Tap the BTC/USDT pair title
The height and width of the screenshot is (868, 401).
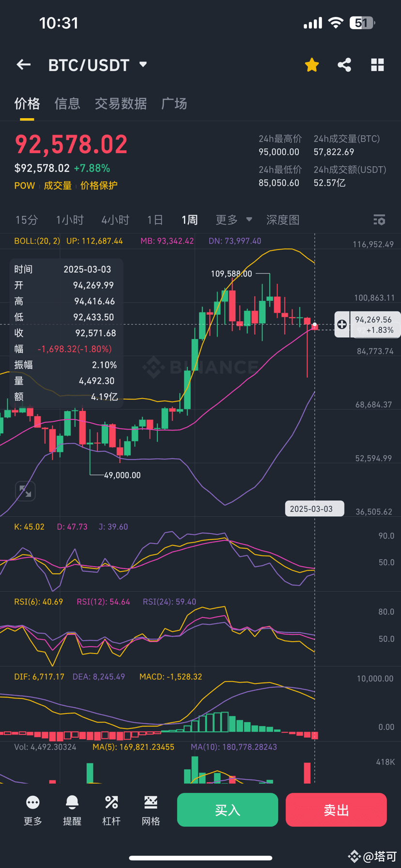(x=89, y=65)
